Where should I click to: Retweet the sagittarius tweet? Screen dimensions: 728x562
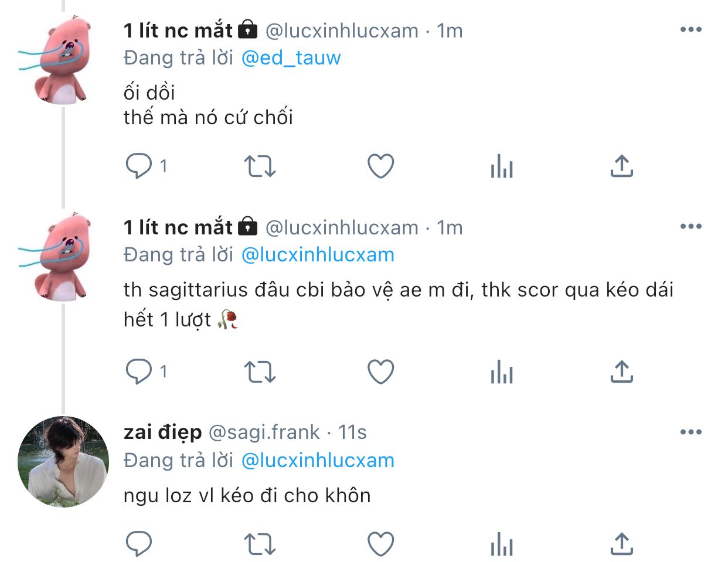pos(259,372)
